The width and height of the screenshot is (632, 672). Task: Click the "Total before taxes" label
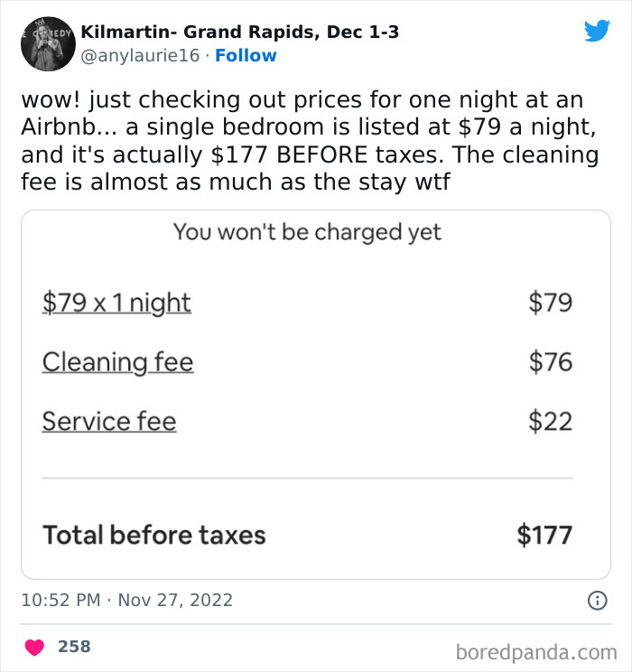154,535
